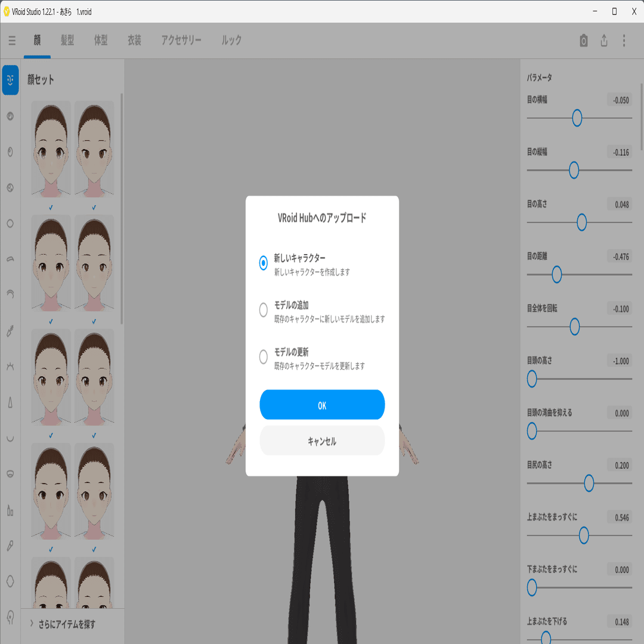Switch to the ルック tab
This screenshot has width=644, height=644.
231,41
